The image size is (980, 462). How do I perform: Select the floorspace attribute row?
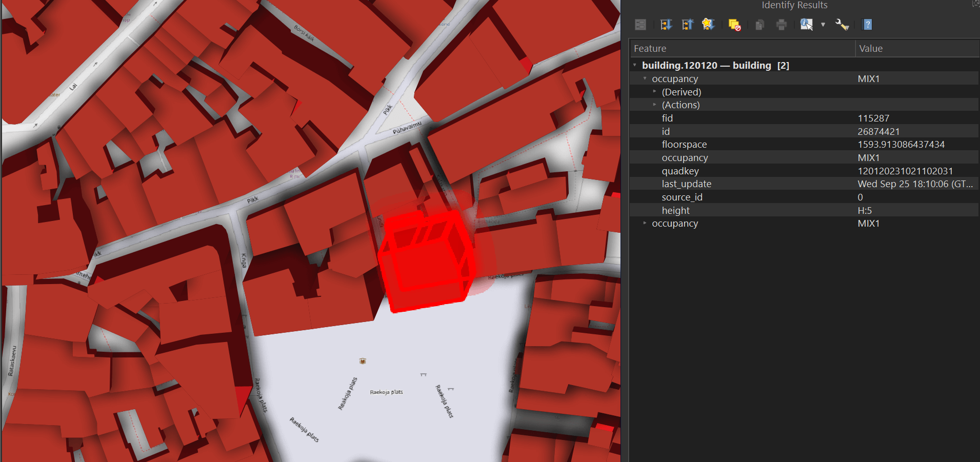point(684,145)
